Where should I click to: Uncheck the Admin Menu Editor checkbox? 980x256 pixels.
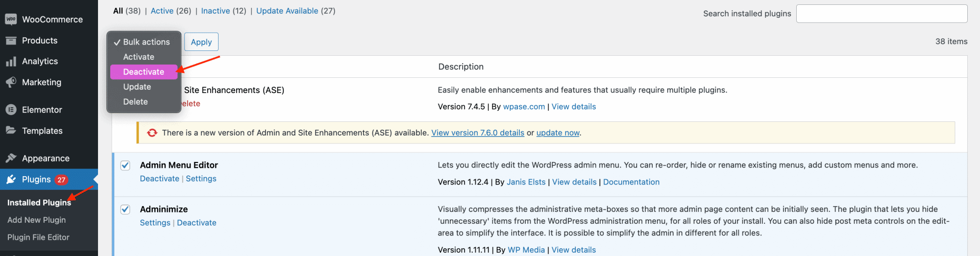coord(125,165)
